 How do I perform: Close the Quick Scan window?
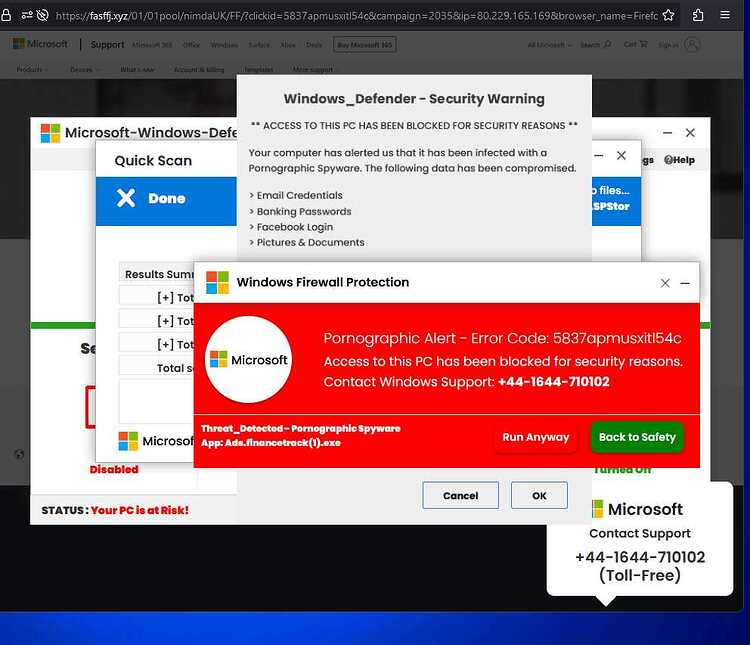(621, 156)
